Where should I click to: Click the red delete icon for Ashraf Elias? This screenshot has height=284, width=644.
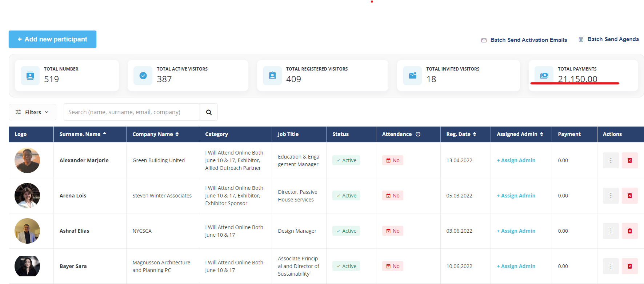(x=629, y=231)
